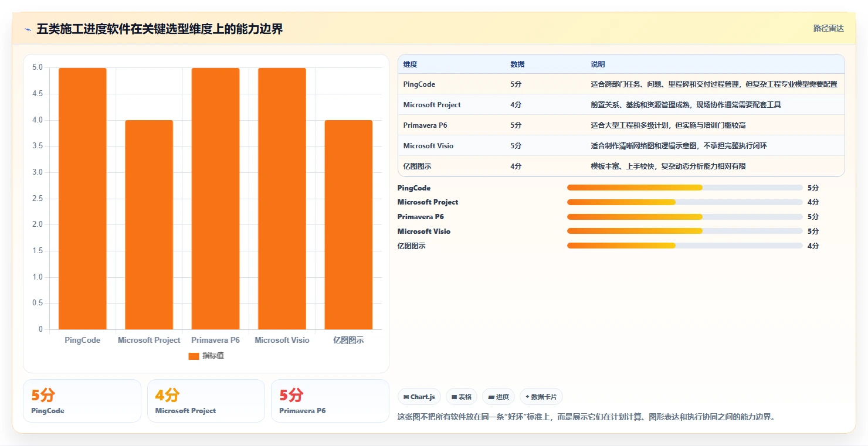Viewport: 868px width, 446px height.
Task: Click the Microsoft Visio chart axis label
Action: 282,341
